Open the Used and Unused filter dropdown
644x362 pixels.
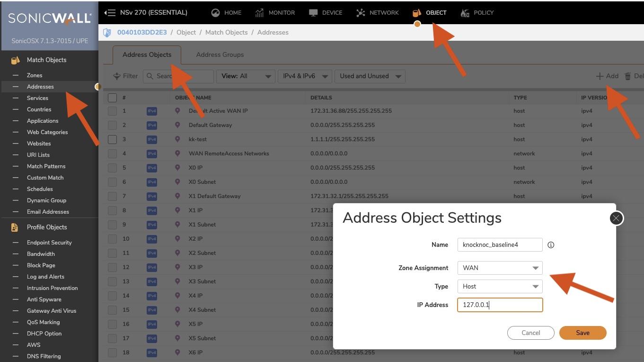[x=370, y=76]
